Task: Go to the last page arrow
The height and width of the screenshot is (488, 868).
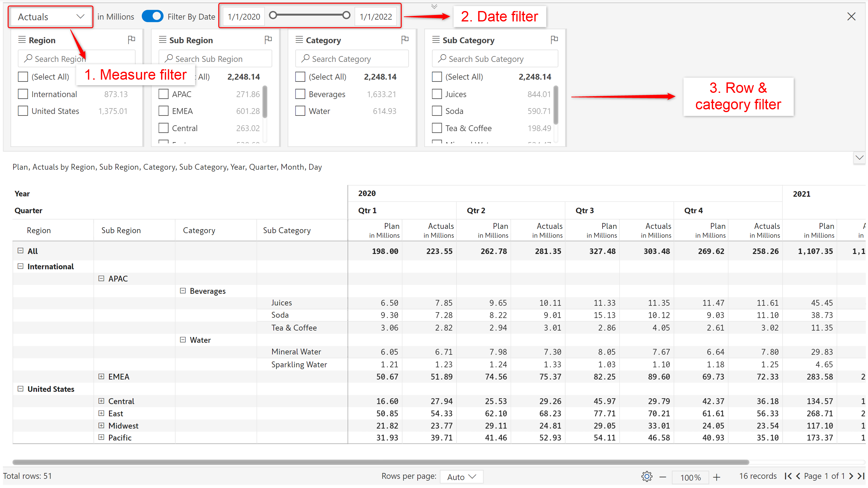Action: pos(861,476)
